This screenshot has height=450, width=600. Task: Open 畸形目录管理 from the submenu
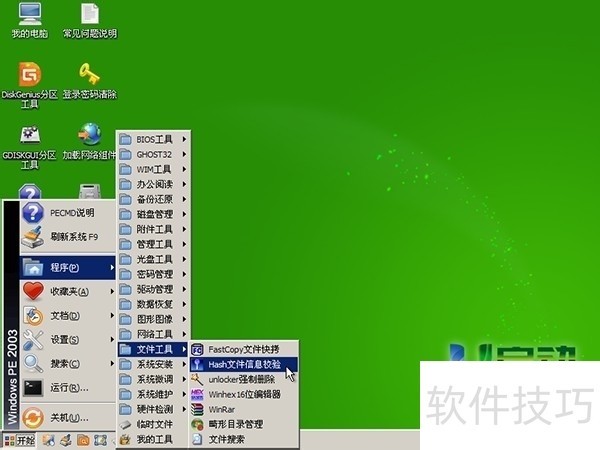(244, 424)
